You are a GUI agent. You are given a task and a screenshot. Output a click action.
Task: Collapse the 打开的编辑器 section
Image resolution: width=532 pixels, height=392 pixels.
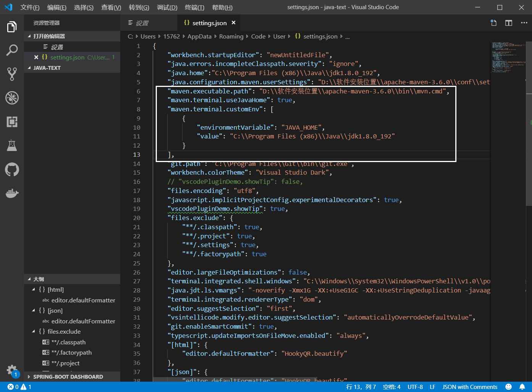(72, 36)
